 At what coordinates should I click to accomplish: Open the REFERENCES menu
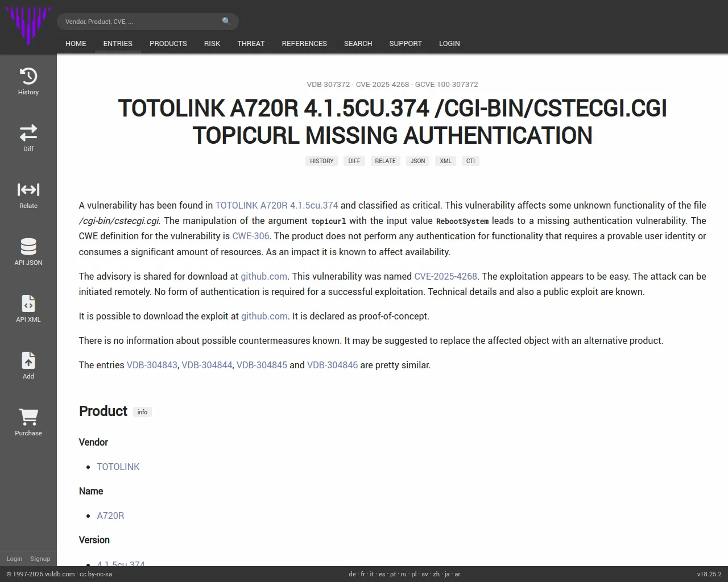tap(304, 44)
